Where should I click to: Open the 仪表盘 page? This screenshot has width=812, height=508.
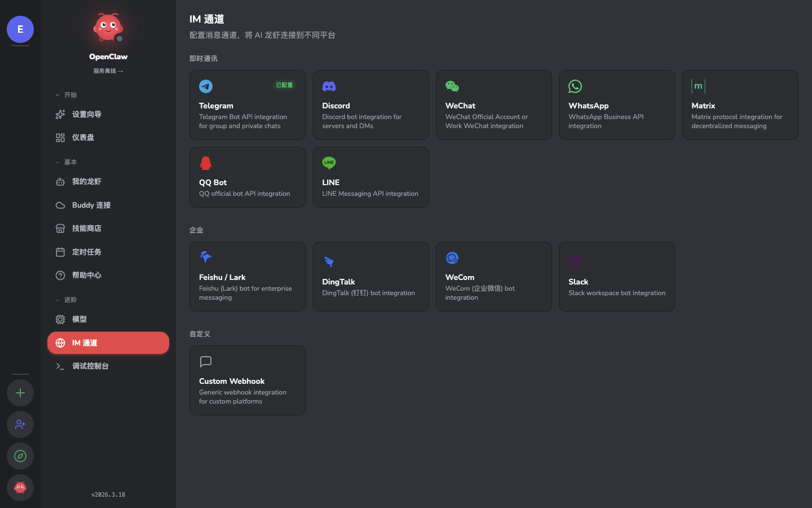pyautogui.click(x=85, y=137)
